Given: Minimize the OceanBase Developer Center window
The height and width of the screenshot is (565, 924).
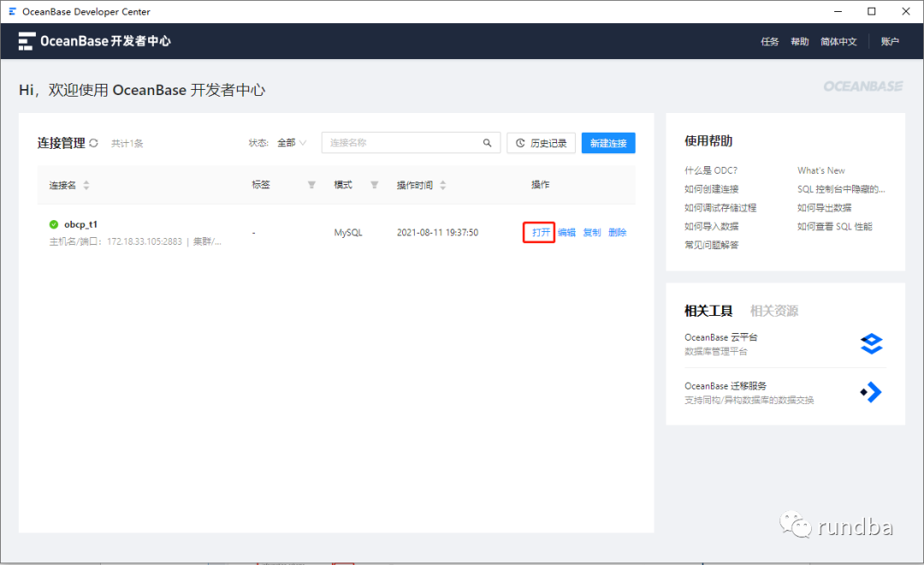Looking at the screenshot, I should (x=838, y=11).
